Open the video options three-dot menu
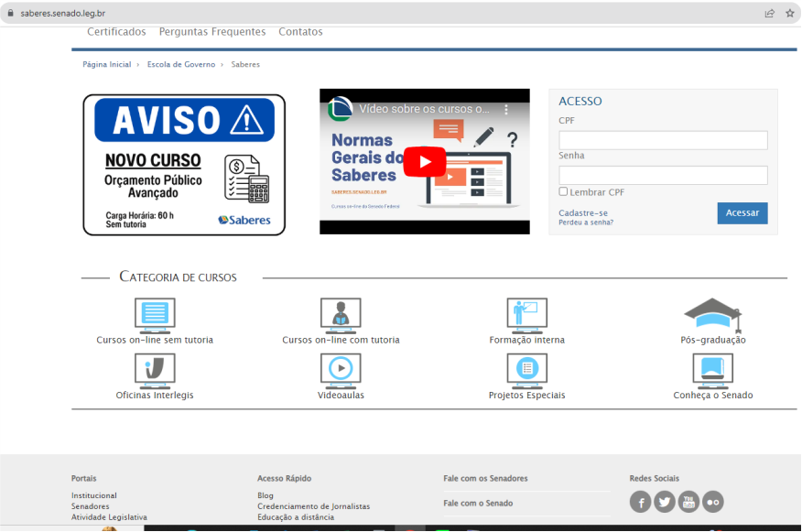 point(506,109)
